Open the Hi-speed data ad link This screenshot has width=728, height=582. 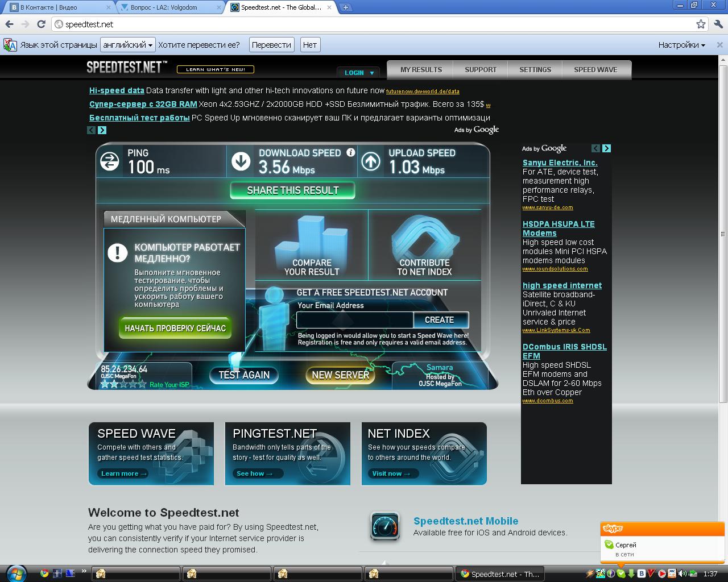click(117, 90)
